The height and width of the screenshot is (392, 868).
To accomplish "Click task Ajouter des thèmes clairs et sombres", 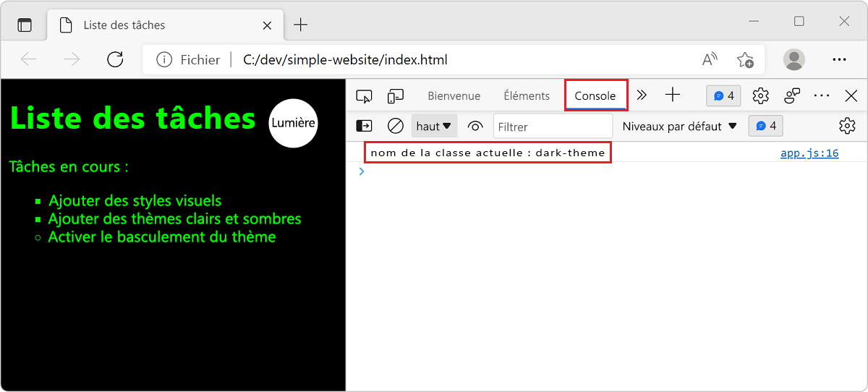I will click(174, 218).
